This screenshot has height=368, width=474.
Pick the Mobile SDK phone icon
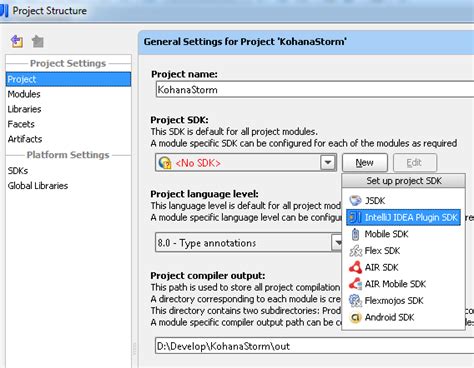pyautogui.click(x=355, y=234)
